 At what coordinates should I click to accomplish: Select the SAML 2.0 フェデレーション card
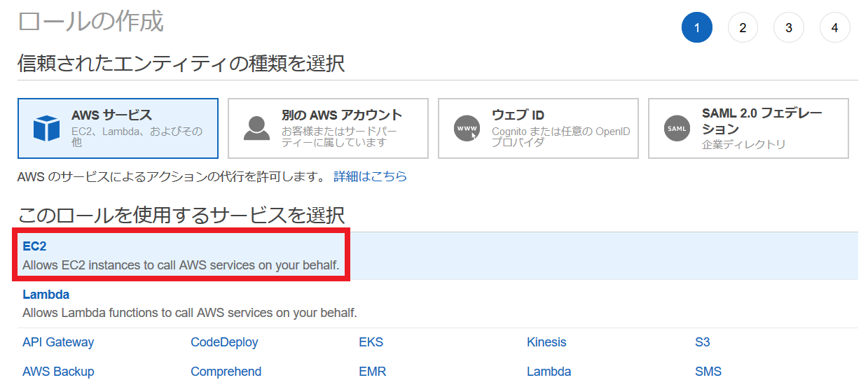coord(748,128)
